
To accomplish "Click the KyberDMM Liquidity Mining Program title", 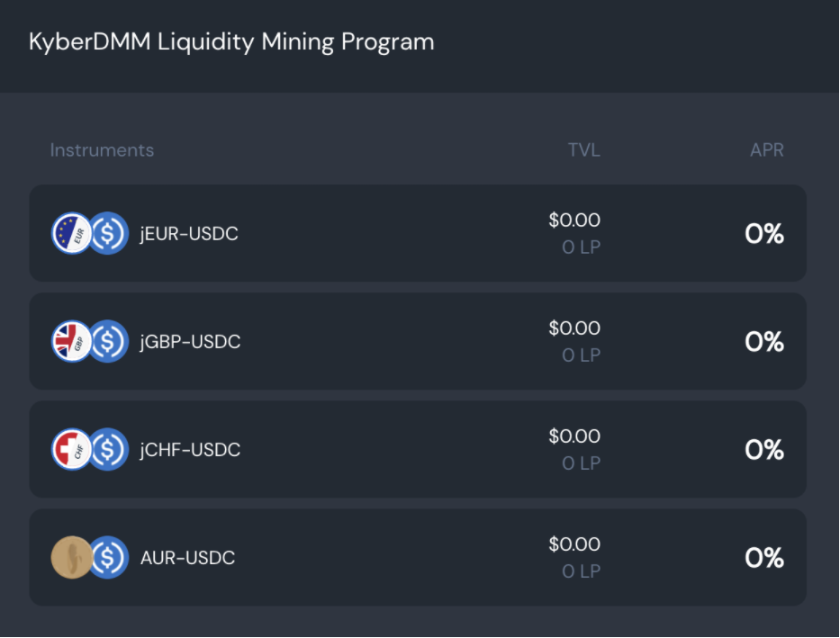I will [x=231, y=41].
